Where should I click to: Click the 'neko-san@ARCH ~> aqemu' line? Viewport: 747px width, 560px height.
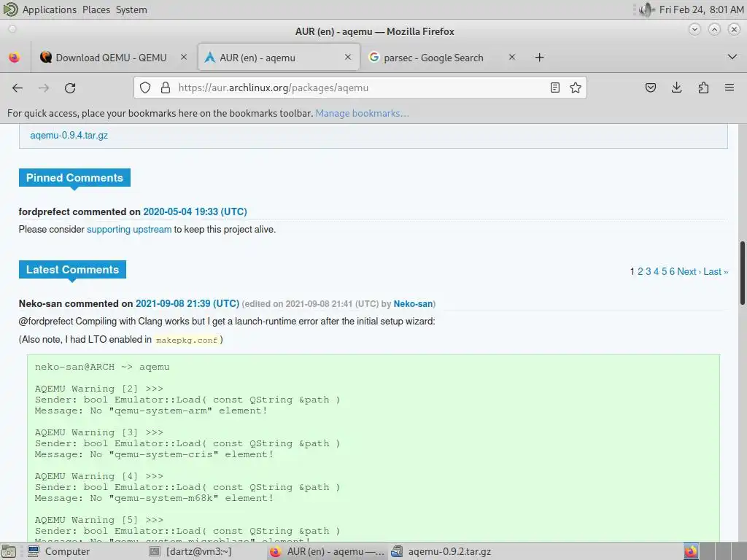click(102, 367)
